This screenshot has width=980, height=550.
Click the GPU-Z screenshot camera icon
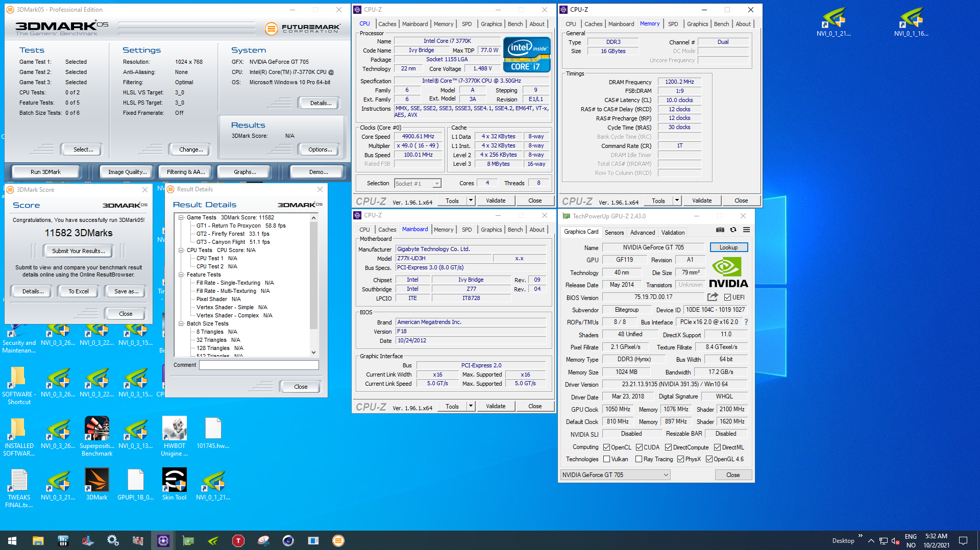tap(720, 230)
